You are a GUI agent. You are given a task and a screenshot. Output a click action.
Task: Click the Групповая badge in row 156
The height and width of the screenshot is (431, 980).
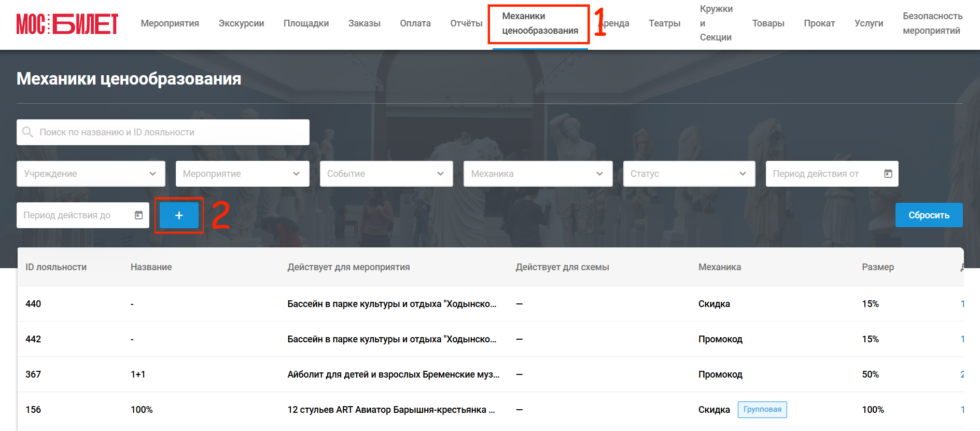point(762,409)
